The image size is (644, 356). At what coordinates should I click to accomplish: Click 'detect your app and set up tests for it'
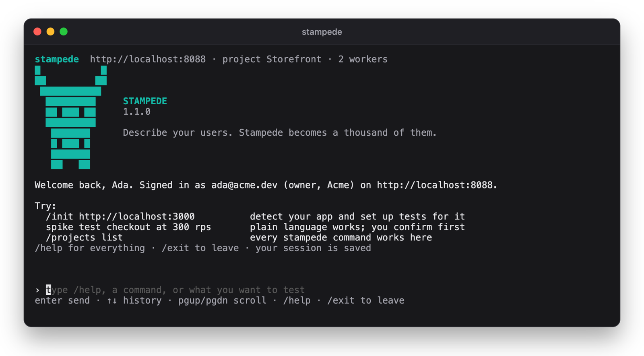coord(357,216)
